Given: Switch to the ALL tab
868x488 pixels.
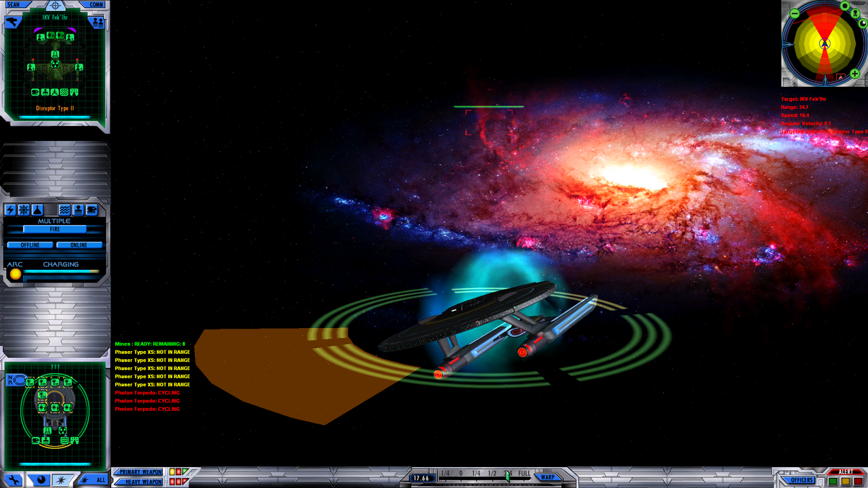Looking at the screenshot, I should [x=94, y=481].
